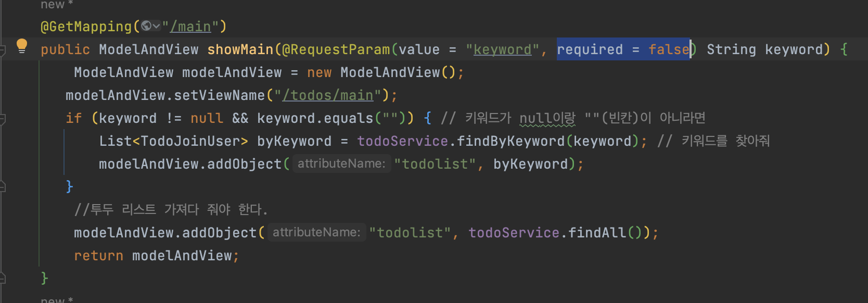Click the "new" keyword before ModelAndView()
868x303 pixels.
(320, 72)
